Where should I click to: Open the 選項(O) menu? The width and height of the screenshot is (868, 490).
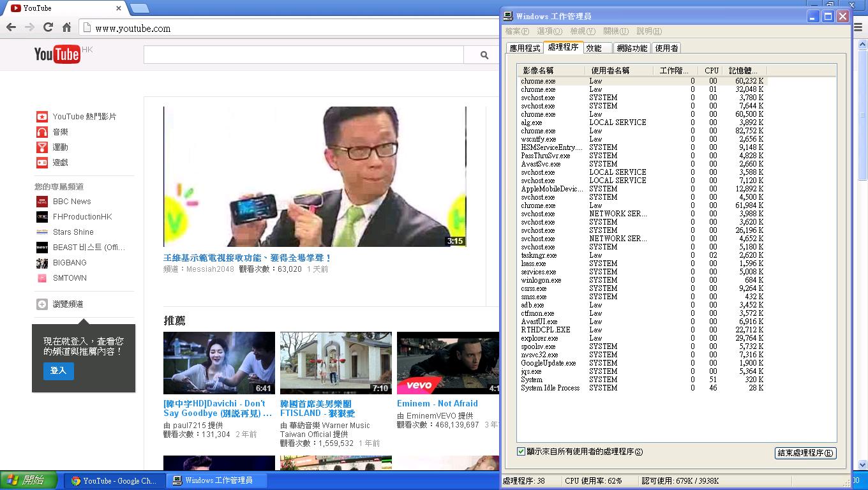click(x=550, y=31)
